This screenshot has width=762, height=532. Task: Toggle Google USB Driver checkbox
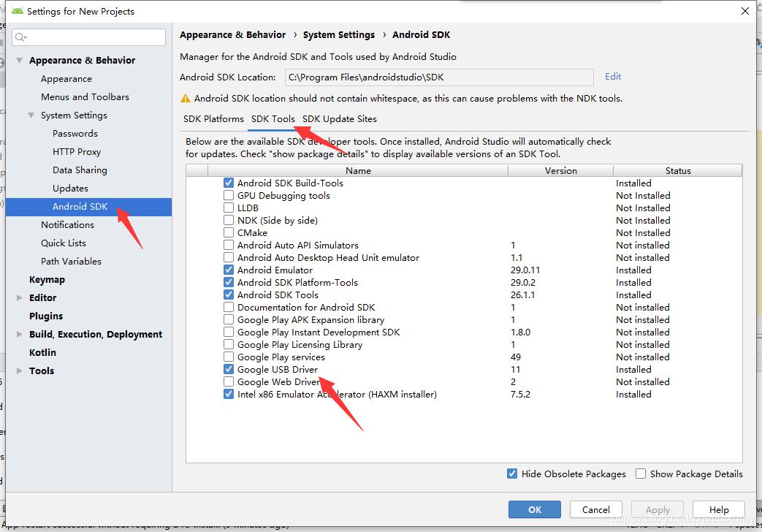[x=229, y=369]
